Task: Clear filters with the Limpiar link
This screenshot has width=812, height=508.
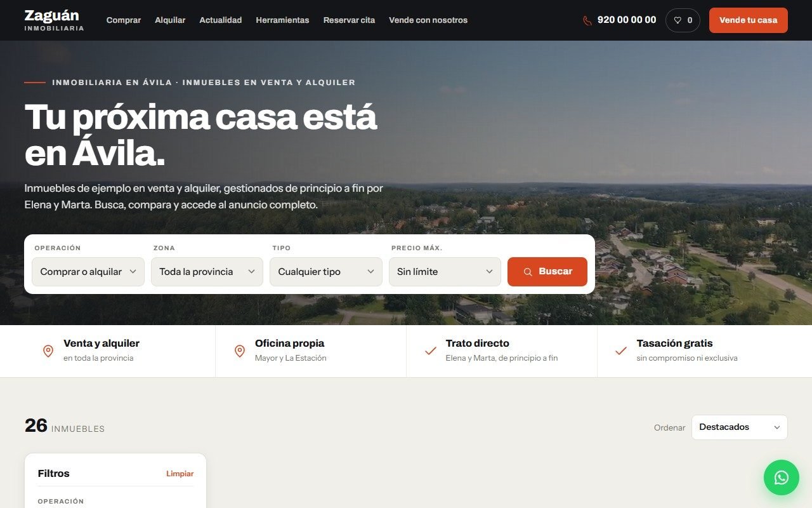Action: (x=180, y=474)
